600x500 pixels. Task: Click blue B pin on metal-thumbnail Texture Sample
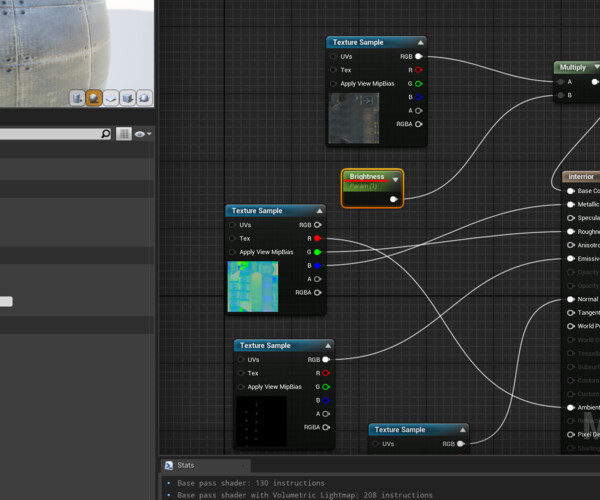[419, 97]
